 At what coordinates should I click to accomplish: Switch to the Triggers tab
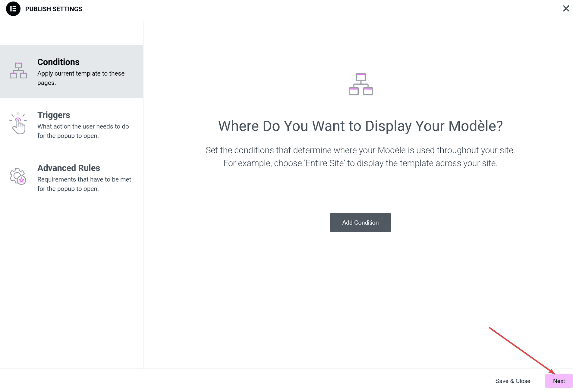click(x=72, y=125)
